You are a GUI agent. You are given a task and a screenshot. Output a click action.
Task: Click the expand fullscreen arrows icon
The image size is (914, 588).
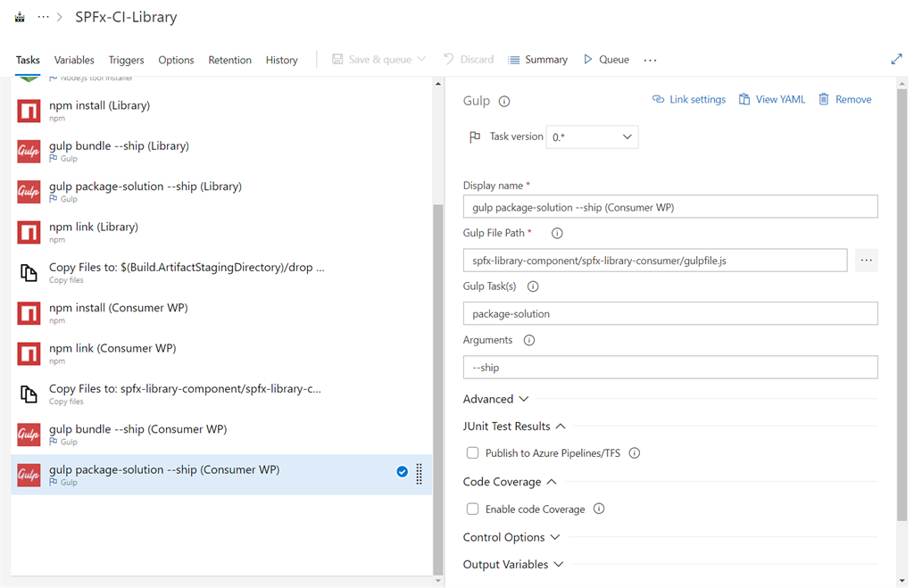(896, 60)
